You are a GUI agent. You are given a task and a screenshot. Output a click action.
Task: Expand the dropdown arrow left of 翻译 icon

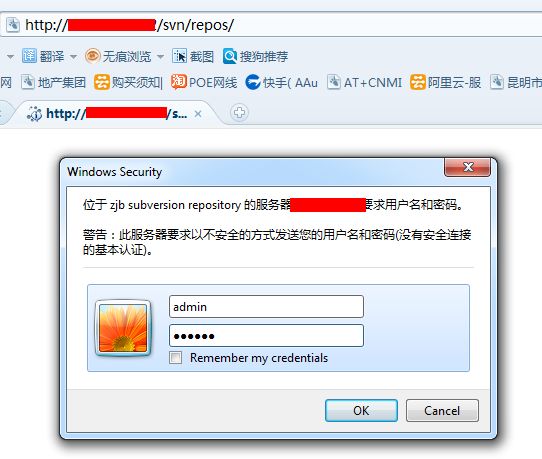pos(10,56)
